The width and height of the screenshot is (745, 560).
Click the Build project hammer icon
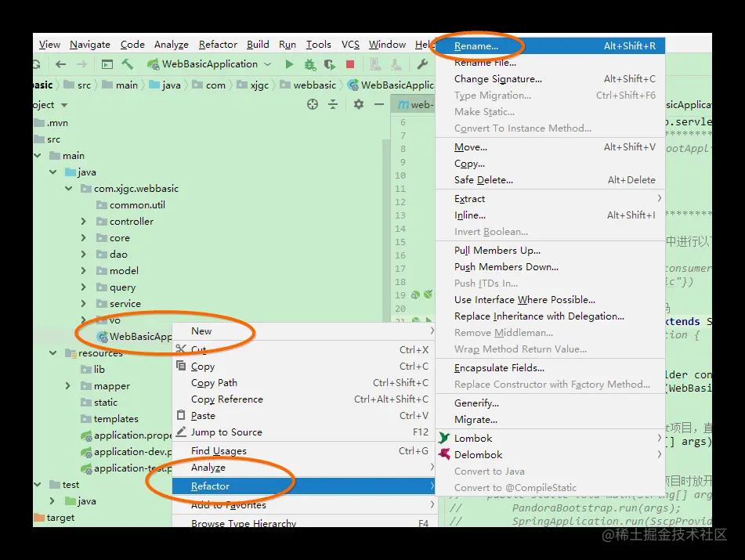tap(127, 64)
